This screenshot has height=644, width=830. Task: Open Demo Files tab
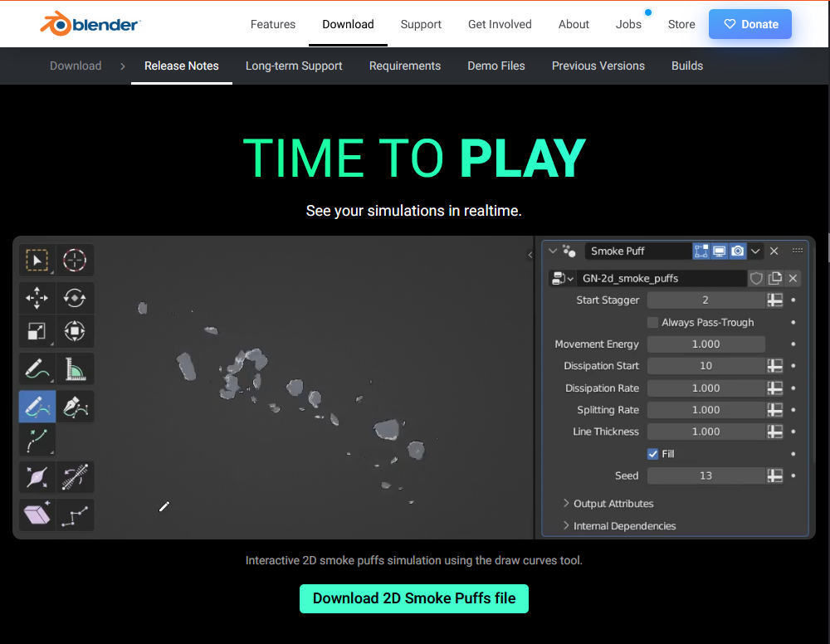tap(496, 66)
